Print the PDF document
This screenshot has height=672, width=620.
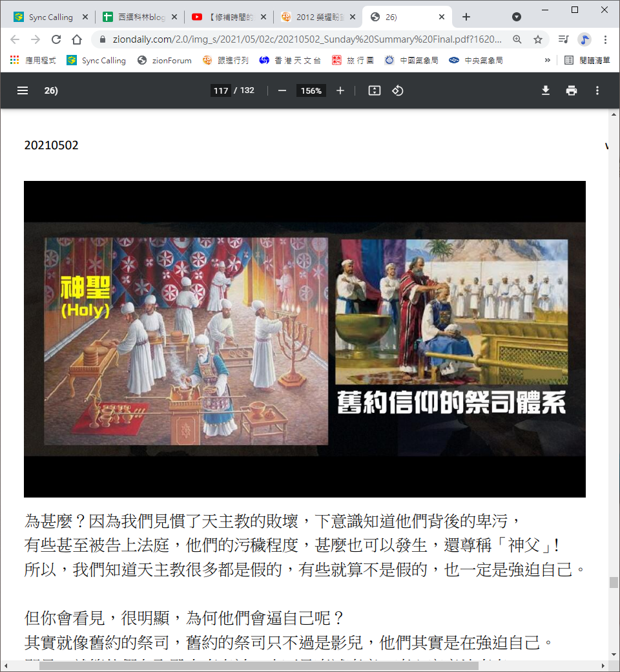coord(571,90)
